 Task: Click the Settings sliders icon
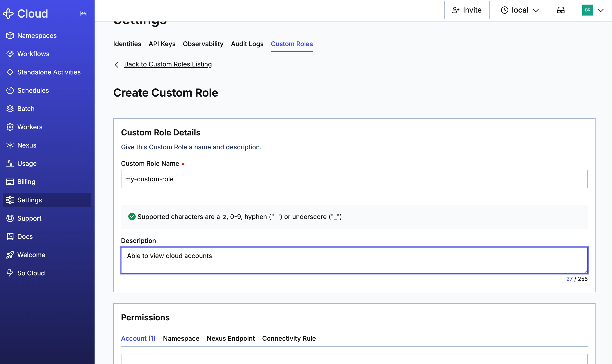[x=10, y=200]
